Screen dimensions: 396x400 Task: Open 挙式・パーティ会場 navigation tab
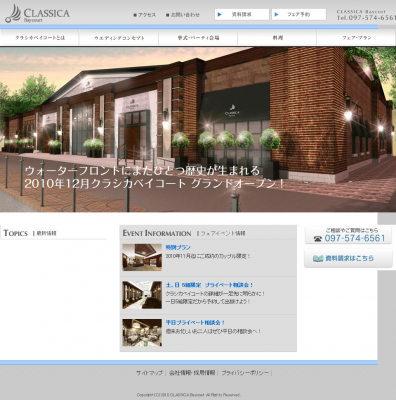point(198,38)
